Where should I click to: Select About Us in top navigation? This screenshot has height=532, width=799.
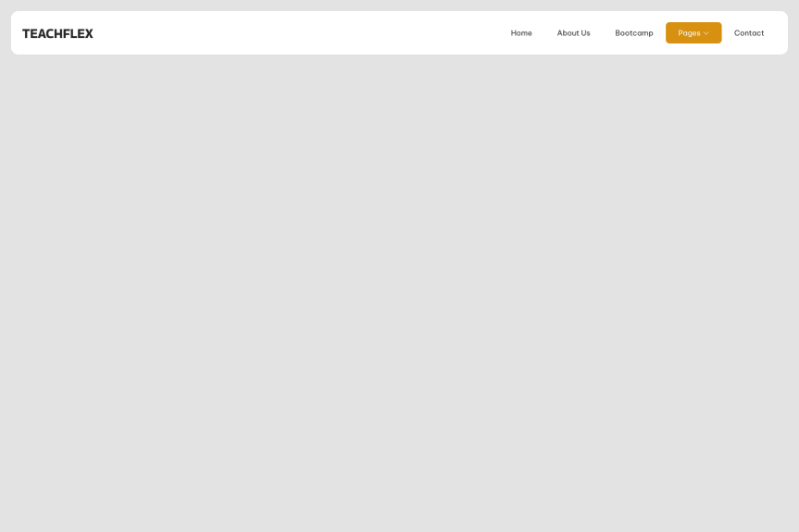[x=573, y=33]
